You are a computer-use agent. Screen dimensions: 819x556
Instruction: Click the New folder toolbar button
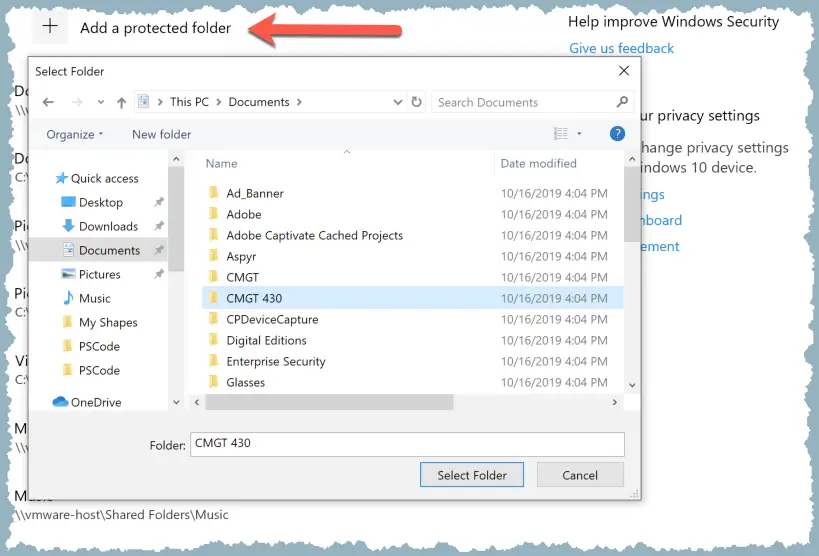coord(161,134)
